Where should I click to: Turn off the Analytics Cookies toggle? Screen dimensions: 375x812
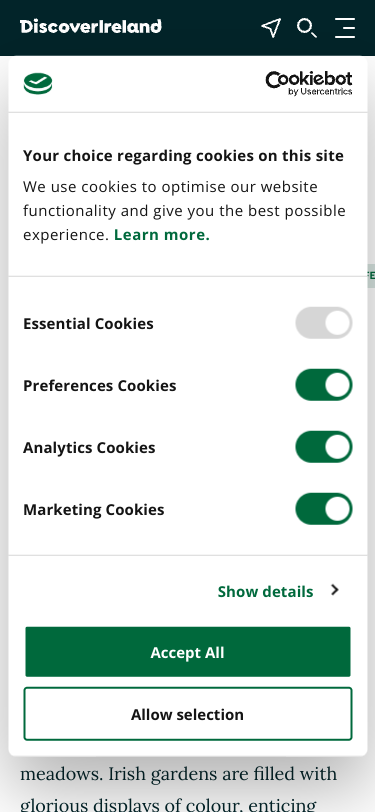(324, 447)
